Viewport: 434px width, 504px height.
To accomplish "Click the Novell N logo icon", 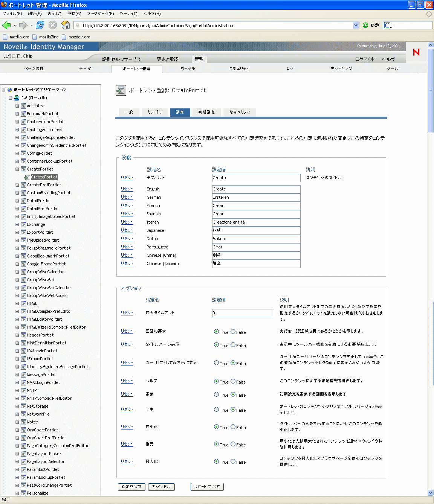I will [416, 52].
